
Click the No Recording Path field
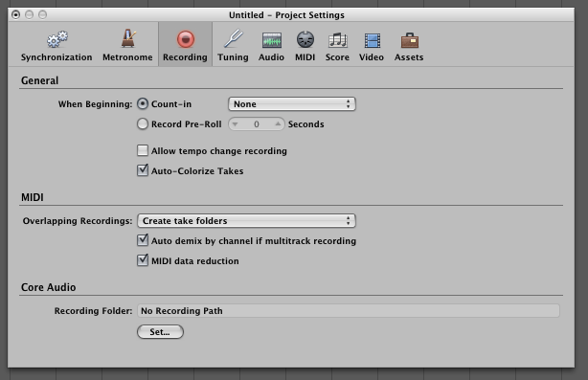coord(349,311)
